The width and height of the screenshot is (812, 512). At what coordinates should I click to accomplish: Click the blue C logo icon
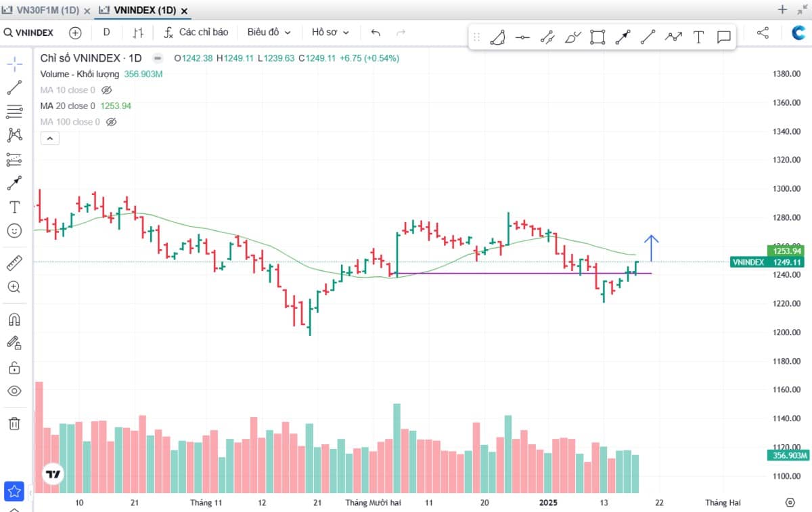pos(798,32)
